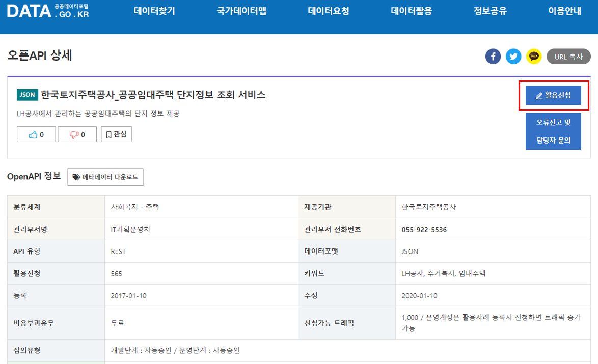598x364 pixels.
Task: Select the value 사회복지 - 주택
Action: point(135,207)
